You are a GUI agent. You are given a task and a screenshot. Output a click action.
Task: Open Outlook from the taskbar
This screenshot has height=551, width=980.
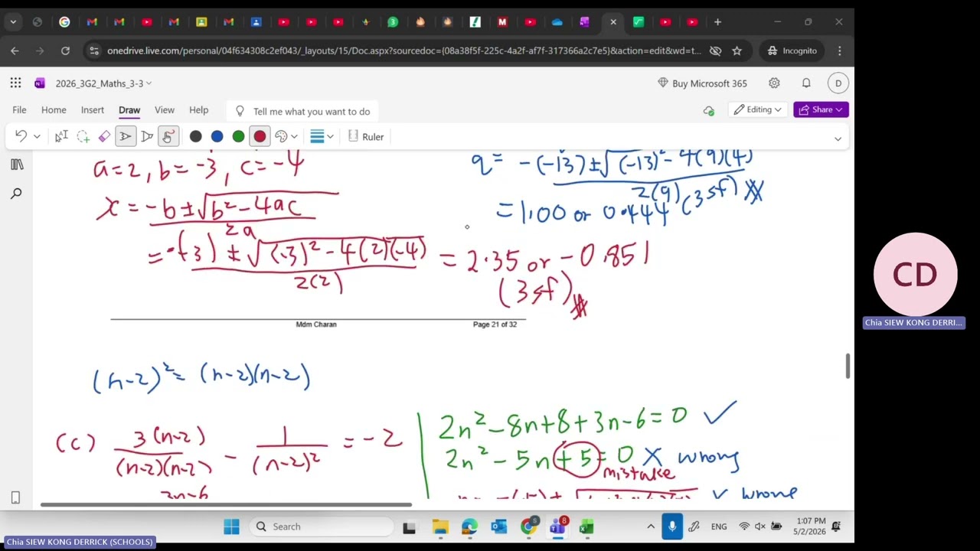[x=498, y=527]
